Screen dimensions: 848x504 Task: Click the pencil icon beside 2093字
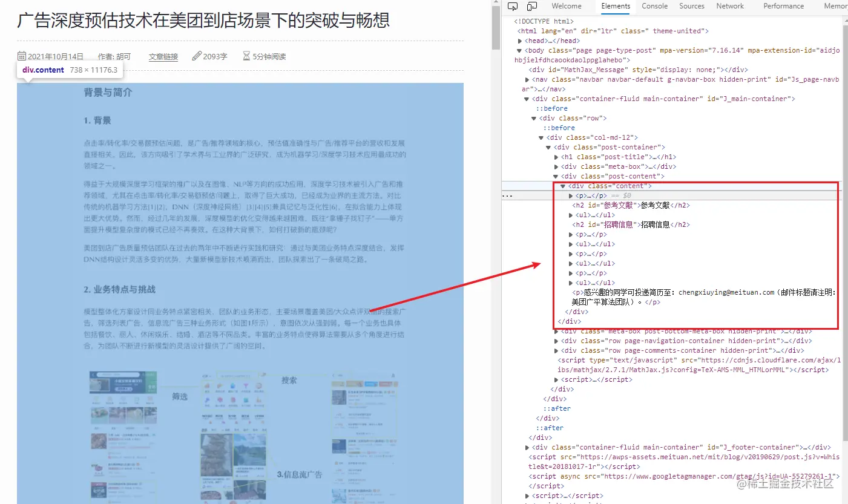197,56
